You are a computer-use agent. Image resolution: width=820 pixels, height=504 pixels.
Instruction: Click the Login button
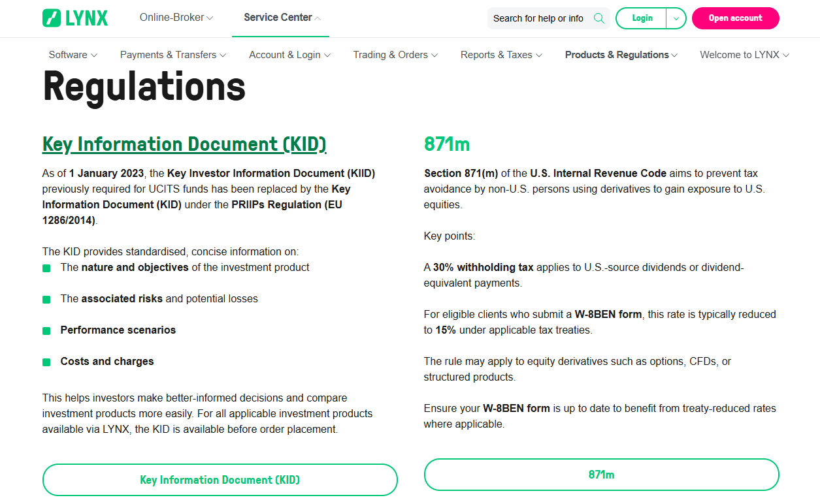click(642, 18)
